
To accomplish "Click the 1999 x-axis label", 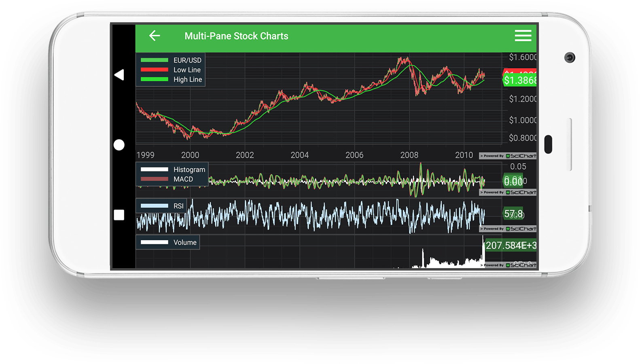I will [x=145, y=155].
